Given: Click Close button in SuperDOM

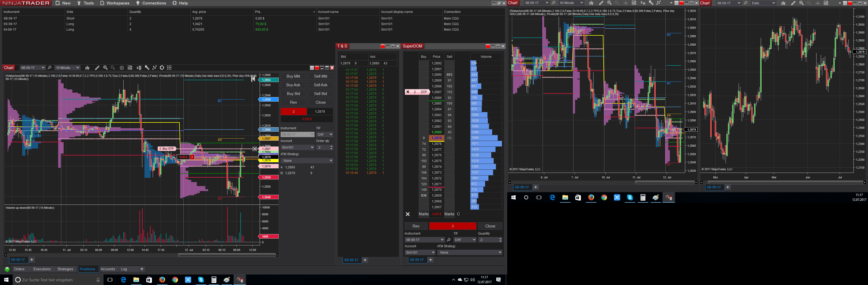Looking at the screenshot, I should pyautogui.click(x=490, y=226).
